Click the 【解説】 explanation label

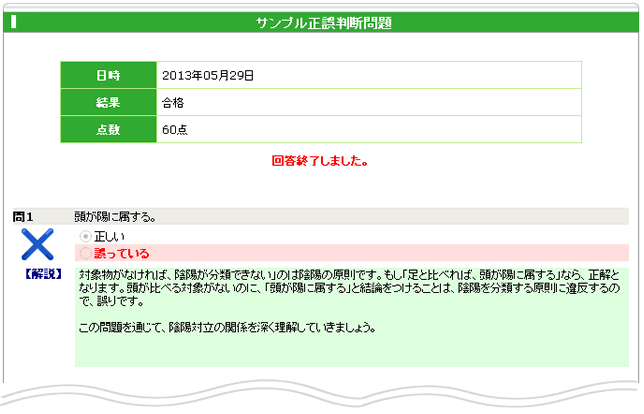click(39, 273)
